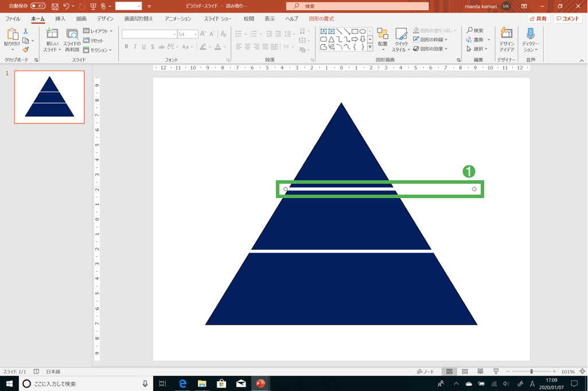
Task: Toggle AutoSave (自動保存) switch
Action: (x=38, y=6)
